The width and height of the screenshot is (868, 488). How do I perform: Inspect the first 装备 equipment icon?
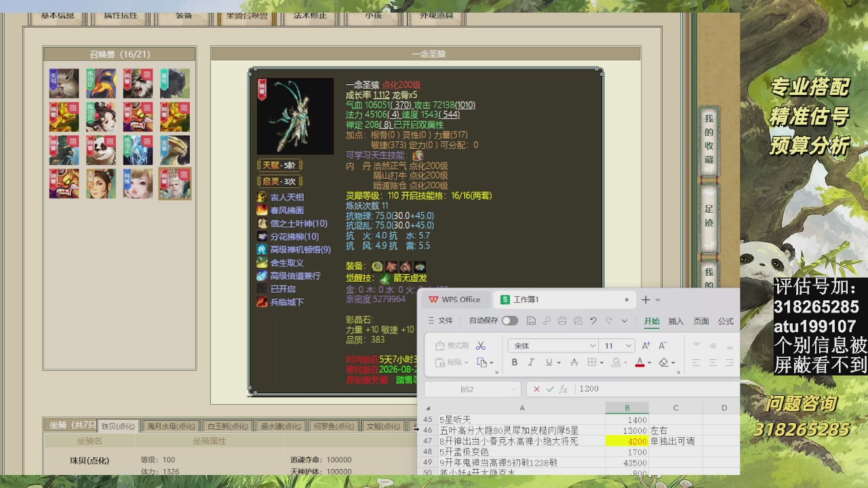[377, 266]
